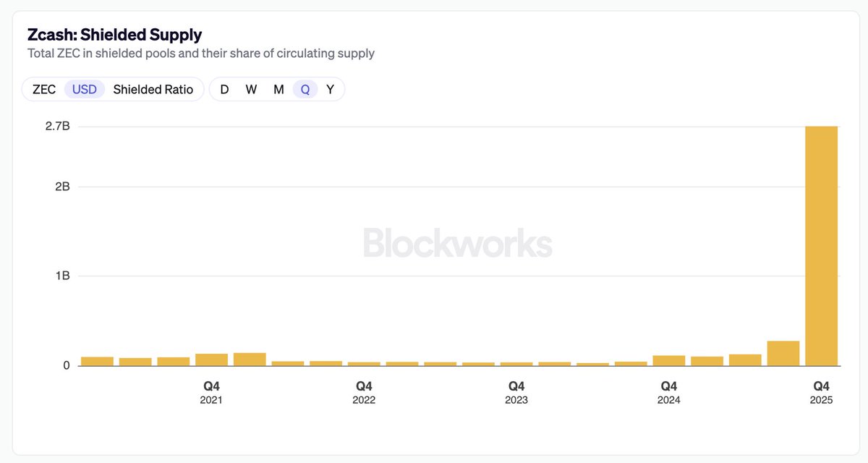Screen dimensions: 868x463
Task: Click the Zcash: Shielded Supply title
Action: 114,34
